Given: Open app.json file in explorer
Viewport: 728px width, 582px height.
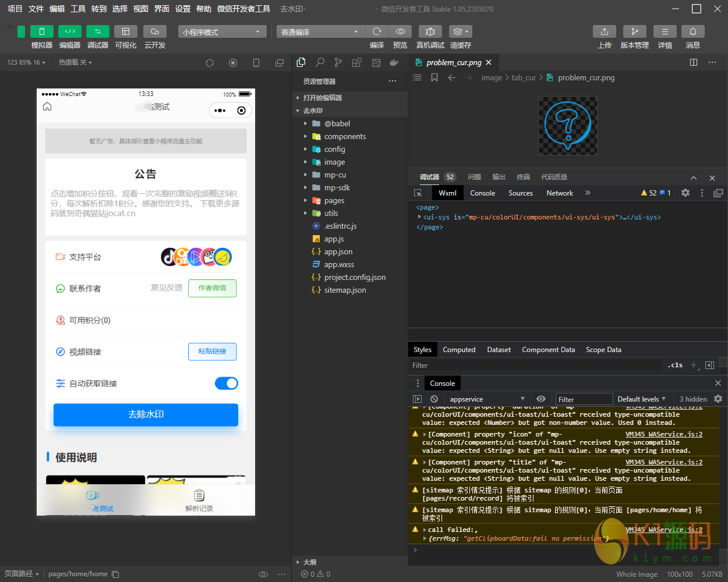Looking at the screenshot, I should click(338, 251).
